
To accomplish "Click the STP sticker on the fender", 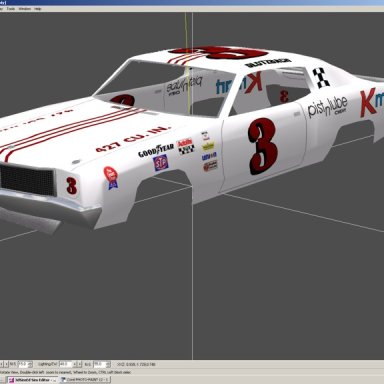I will pyautogui.click(x=160, y=163).
